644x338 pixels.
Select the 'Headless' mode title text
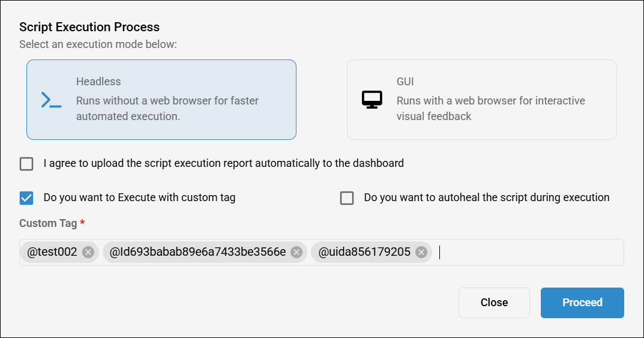[x=98, y=82]
